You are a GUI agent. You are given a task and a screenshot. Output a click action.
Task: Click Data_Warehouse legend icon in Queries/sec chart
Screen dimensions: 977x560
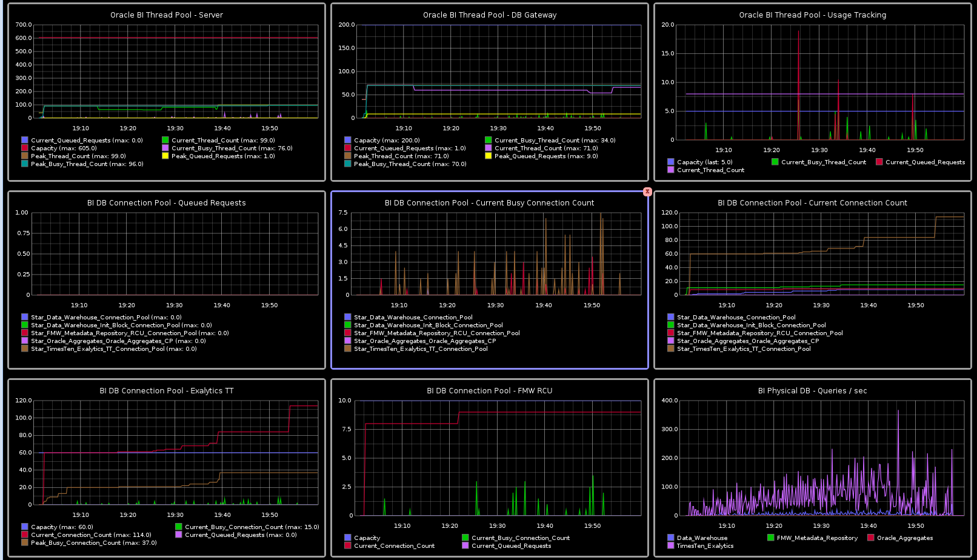(670, 538)
